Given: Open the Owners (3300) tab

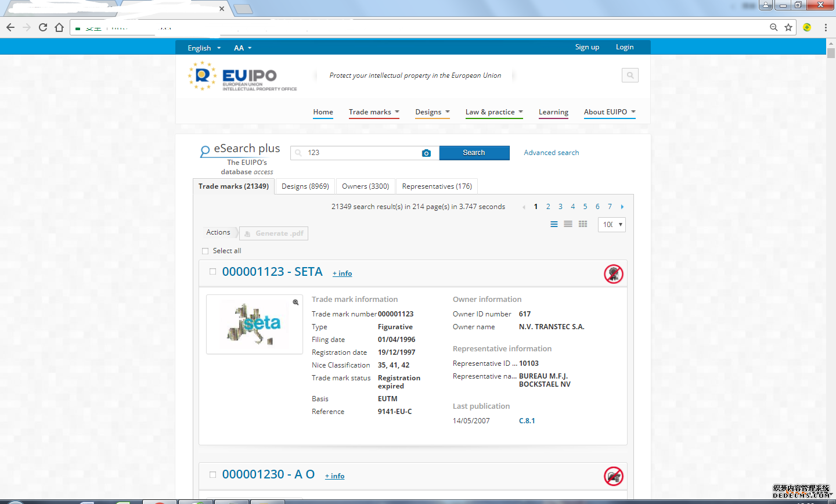Looking at the screenshot, I should click(x=365, y=186).
